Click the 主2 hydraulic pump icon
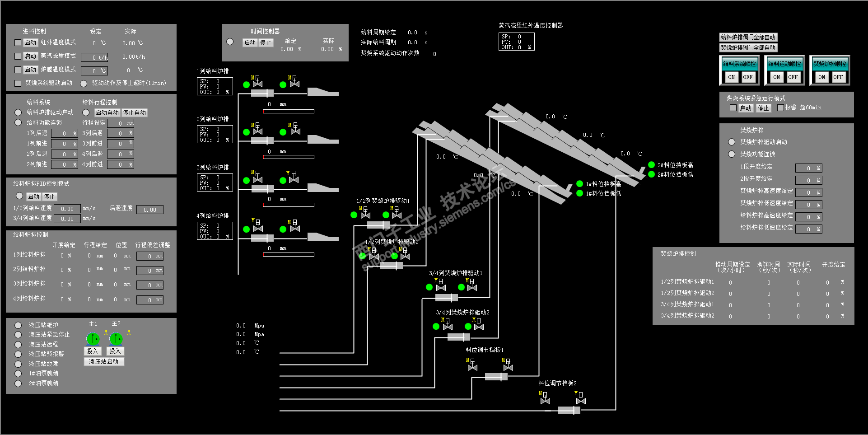 116,338
